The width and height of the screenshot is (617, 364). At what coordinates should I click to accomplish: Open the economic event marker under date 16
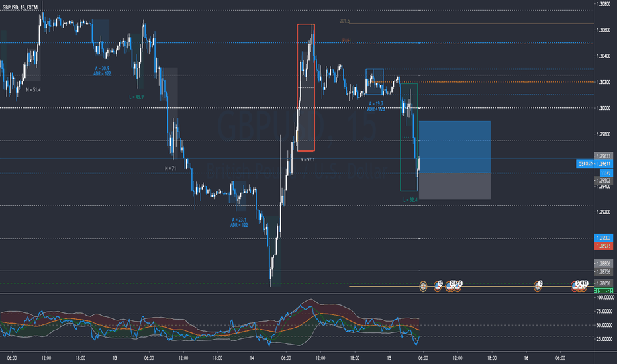pyautogui.click(x=538, y=286)
